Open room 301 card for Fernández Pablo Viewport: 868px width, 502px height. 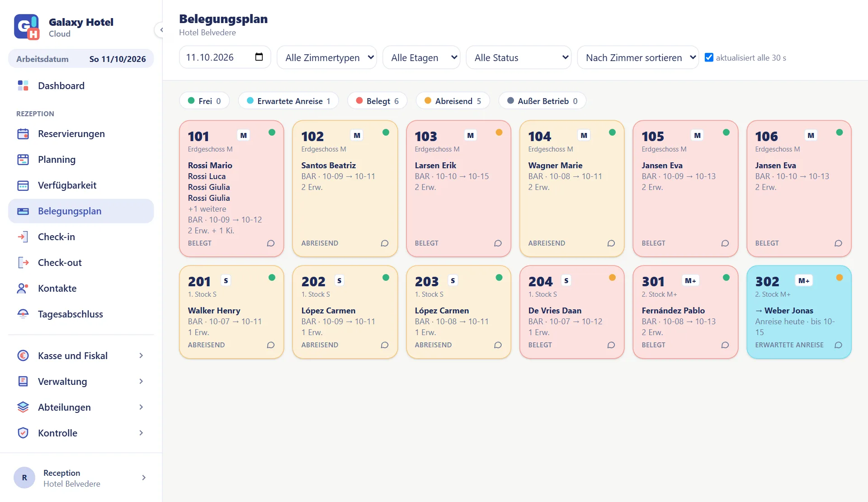coord(685,312)
